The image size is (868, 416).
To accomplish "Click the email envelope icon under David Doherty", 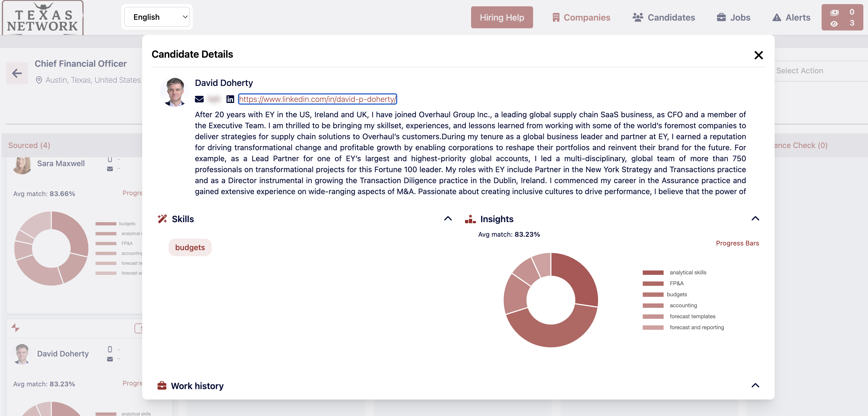I will (199, 99).
